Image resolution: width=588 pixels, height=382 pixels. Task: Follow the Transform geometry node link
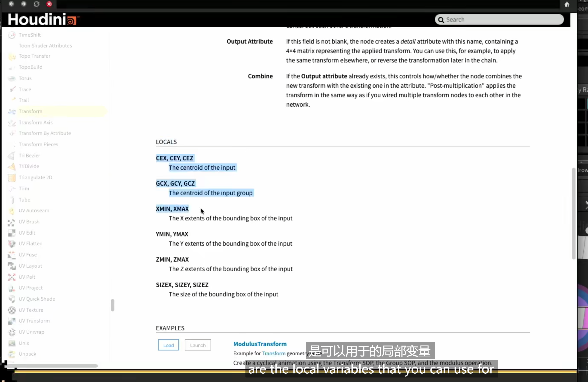pos(274,353)
